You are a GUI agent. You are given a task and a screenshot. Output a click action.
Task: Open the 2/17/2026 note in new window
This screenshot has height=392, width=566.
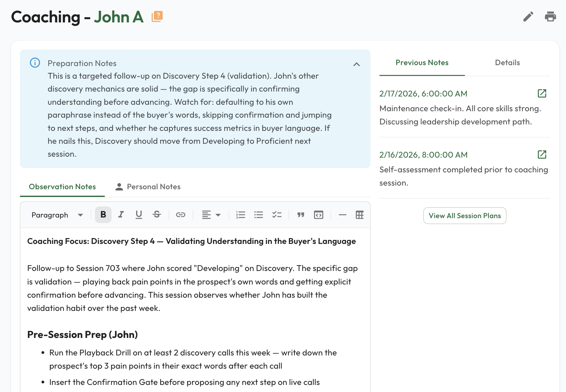(x=542, y=93)
